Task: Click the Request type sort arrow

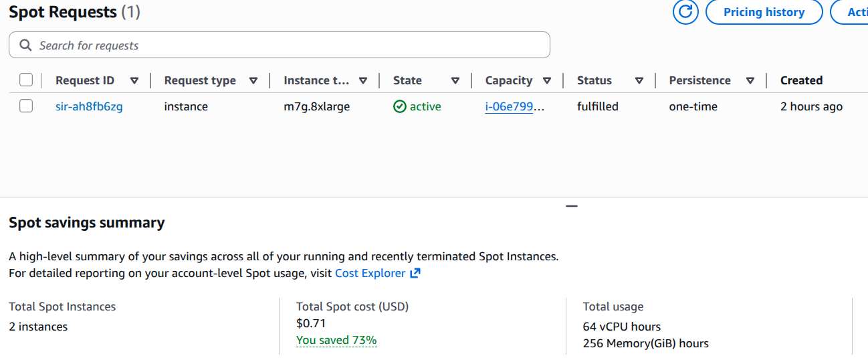Action: pos(253,80)
